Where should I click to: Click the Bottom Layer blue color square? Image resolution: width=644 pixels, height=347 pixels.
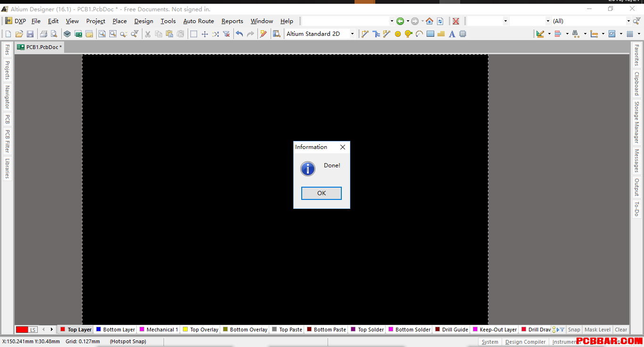99,329
